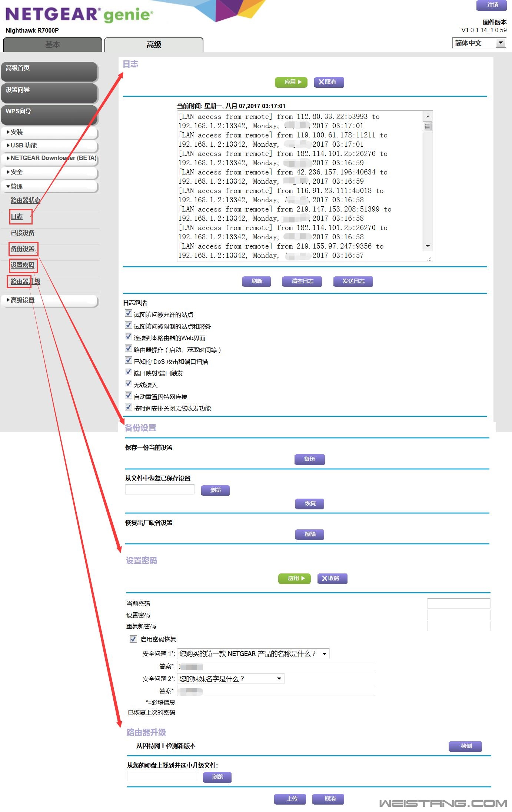This screenshot has width=512, height=812.
Task: Click the 刷新 button
Action: (256, 282)
